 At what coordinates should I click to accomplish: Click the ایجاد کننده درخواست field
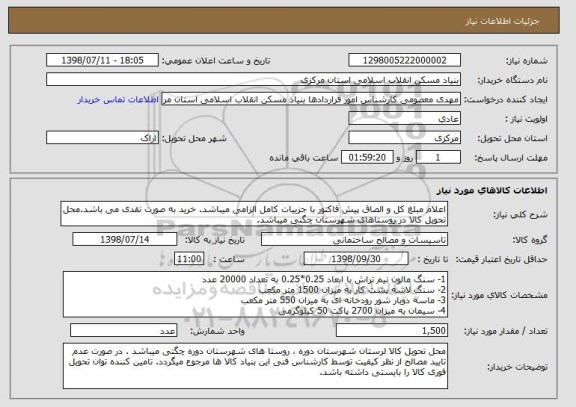tap(311, 99)
